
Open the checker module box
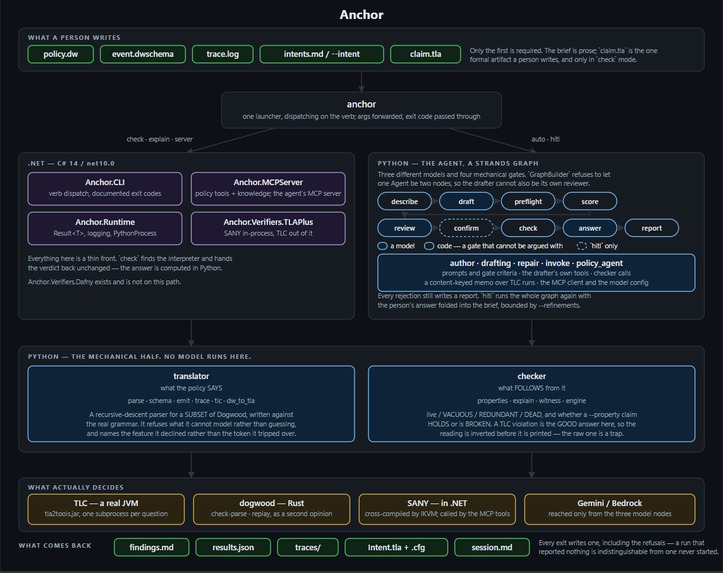(532, 404)
